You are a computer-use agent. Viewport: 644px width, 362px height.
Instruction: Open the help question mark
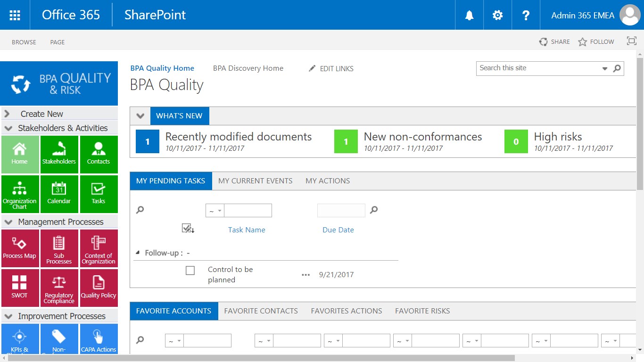pyautogui.click(x=526, y=15)
